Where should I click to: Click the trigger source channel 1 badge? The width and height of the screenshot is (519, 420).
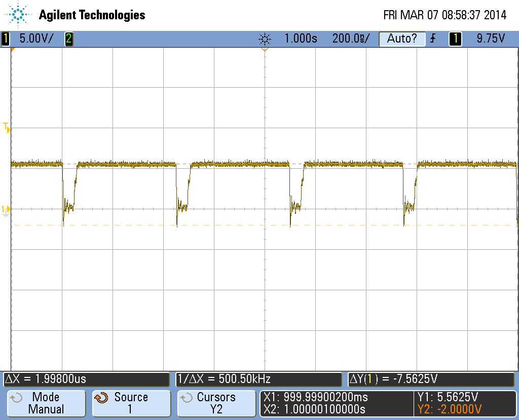click(x=455, y=39)
